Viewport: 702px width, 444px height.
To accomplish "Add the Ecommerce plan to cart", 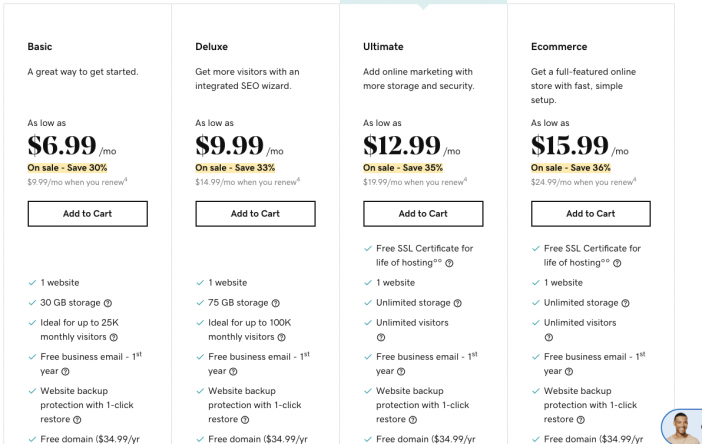I will 591,214.
